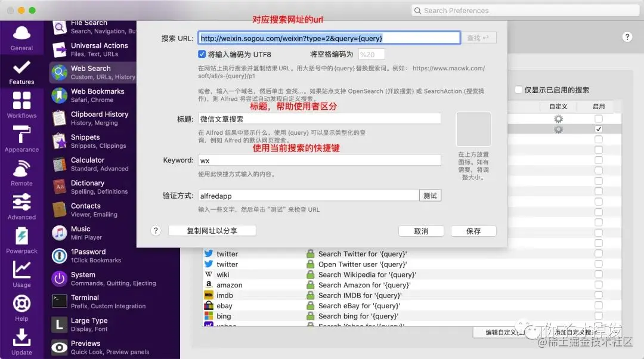Click 复制网址以分享 button
644x359 pixels.
click(x=212, y=231)
